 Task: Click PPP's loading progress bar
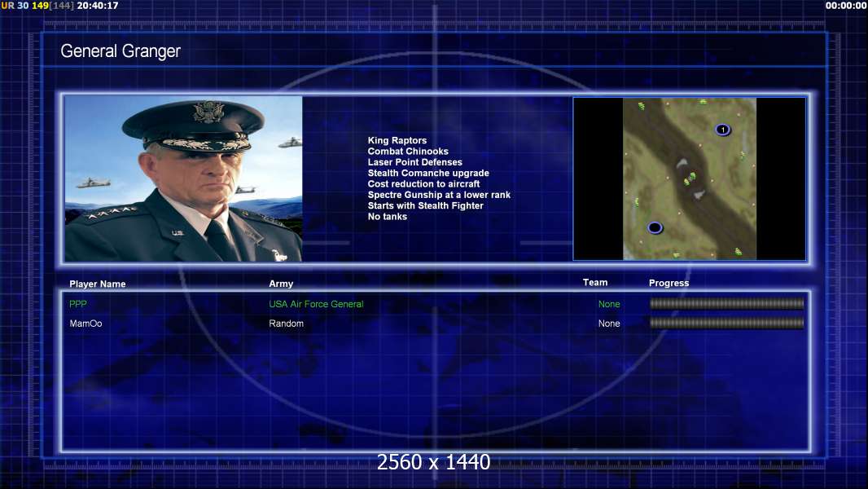pyautogui.click(x=727, y=303)
